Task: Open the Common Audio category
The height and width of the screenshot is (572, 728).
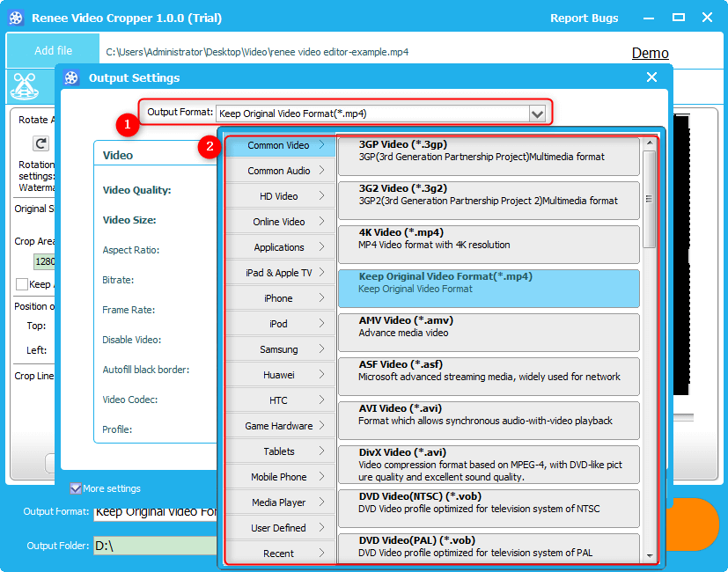Action: pyautogui.click(x=279, y=171)
